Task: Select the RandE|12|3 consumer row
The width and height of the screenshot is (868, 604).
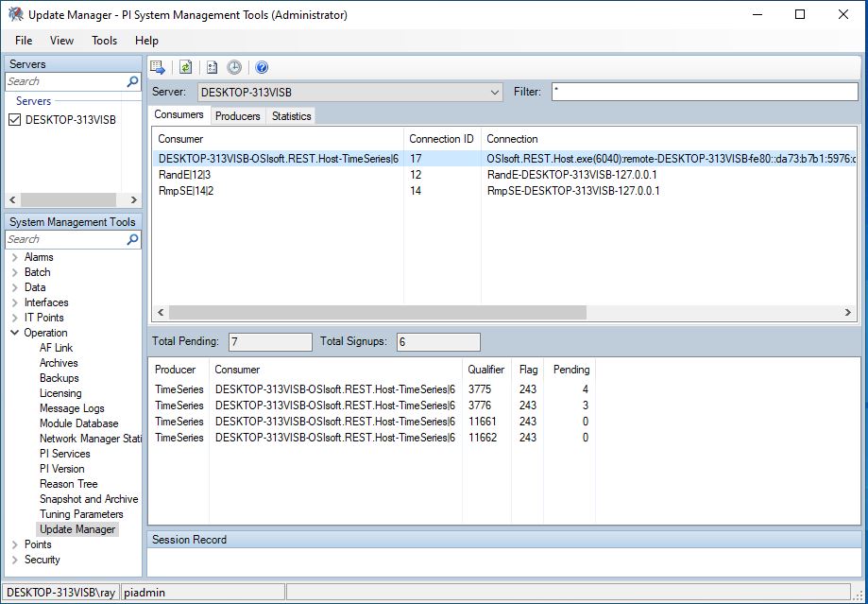Action: [x=185, y=175]
